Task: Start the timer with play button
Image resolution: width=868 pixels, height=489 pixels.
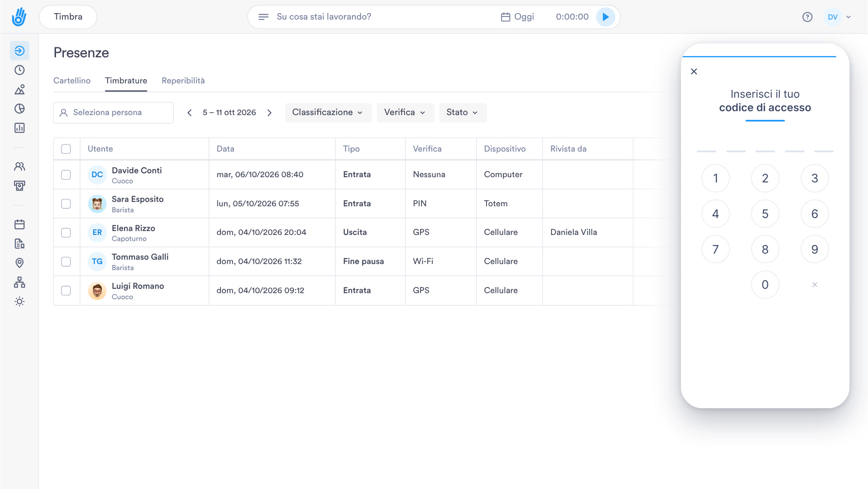Action: [x=605, y=17]
